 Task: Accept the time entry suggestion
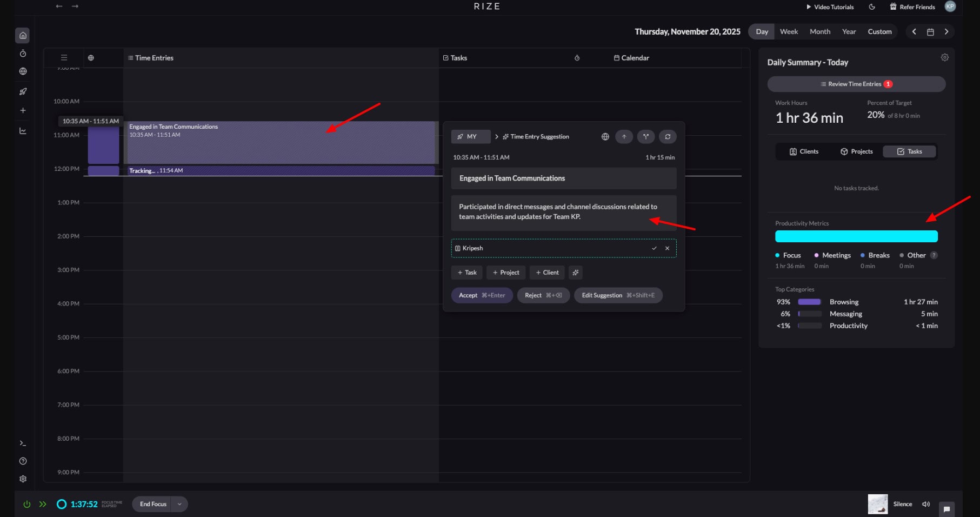point(482,295)
